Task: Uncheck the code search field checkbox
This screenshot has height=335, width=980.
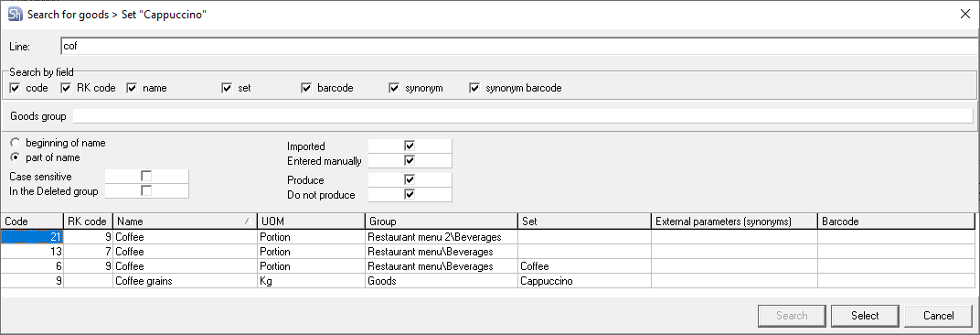Action: pyautogui.click(x=15, y=88)
